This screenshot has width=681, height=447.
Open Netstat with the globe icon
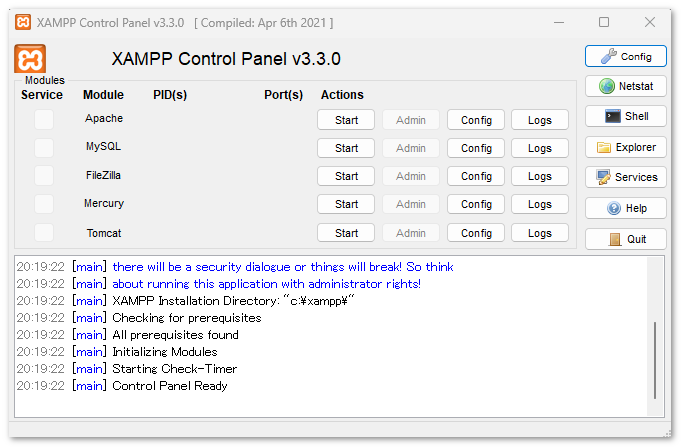point(625,86)
